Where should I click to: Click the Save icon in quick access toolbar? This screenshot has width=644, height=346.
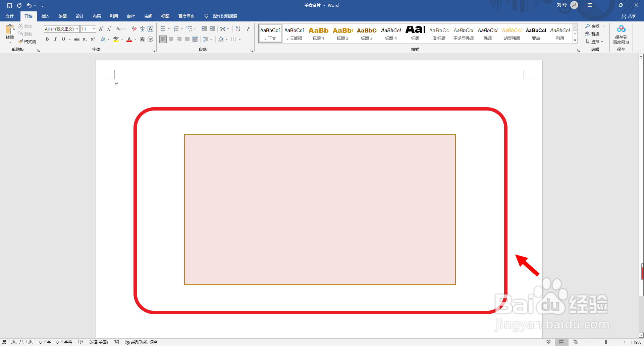(x=9, y=5)
